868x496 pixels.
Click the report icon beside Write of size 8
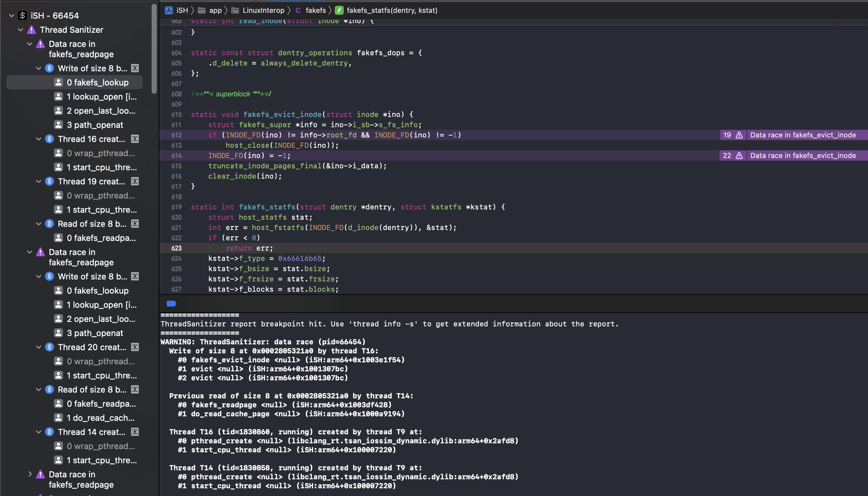pos(135,68)
